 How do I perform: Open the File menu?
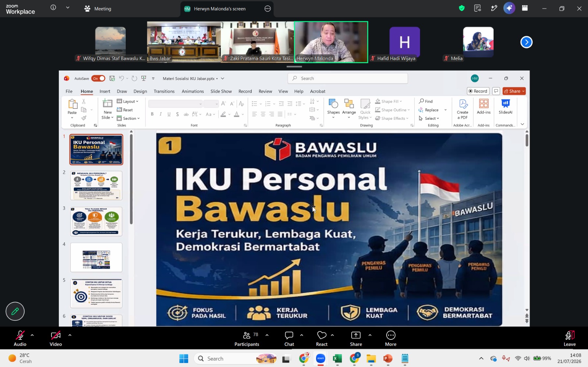point(69,91)
